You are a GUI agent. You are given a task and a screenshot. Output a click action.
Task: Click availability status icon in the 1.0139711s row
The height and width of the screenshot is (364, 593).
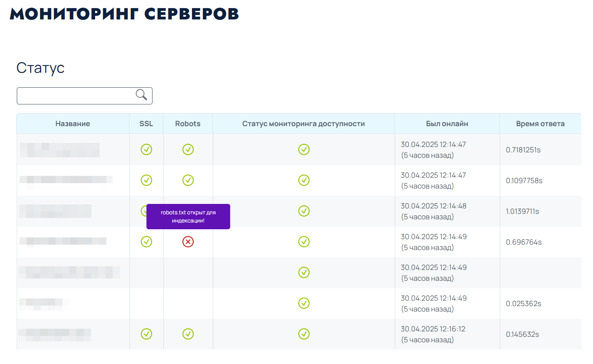(x=304, y=211)
